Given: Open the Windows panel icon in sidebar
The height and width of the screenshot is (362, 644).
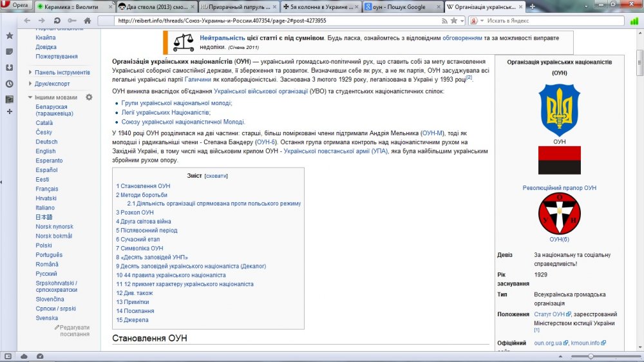Looking at the screenshot, I should point(10,99).
